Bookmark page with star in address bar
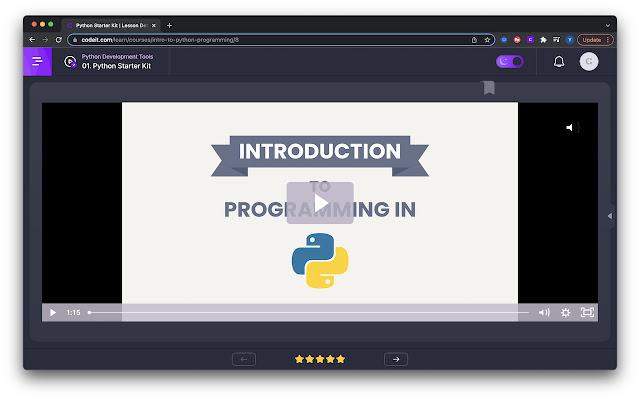640x400 pixels. [487, 40]
